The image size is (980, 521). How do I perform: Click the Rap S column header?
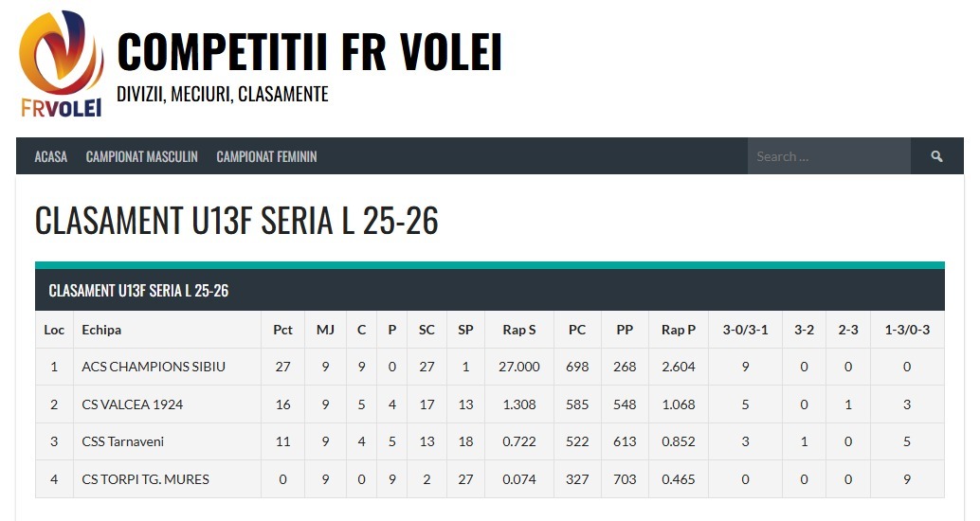[519, 330]
